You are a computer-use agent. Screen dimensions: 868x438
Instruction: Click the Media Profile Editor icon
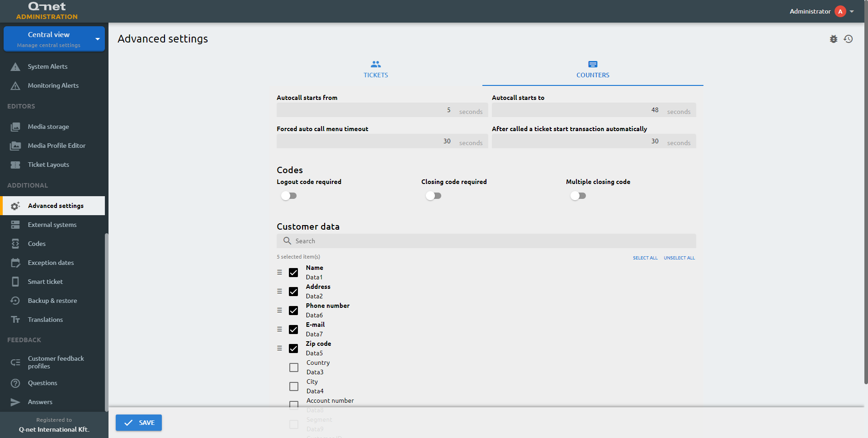(x=15, y=146)
